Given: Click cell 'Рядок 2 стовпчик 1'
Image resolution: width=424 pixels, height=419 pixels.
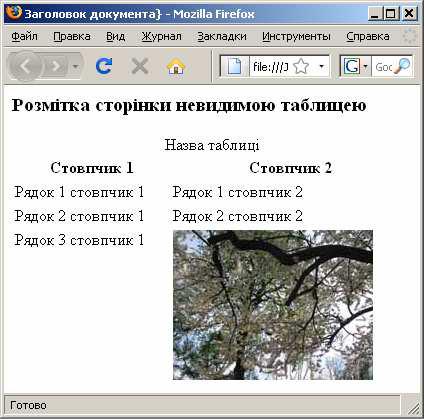Looking at the screenshot, I should (x=79, y=216).
